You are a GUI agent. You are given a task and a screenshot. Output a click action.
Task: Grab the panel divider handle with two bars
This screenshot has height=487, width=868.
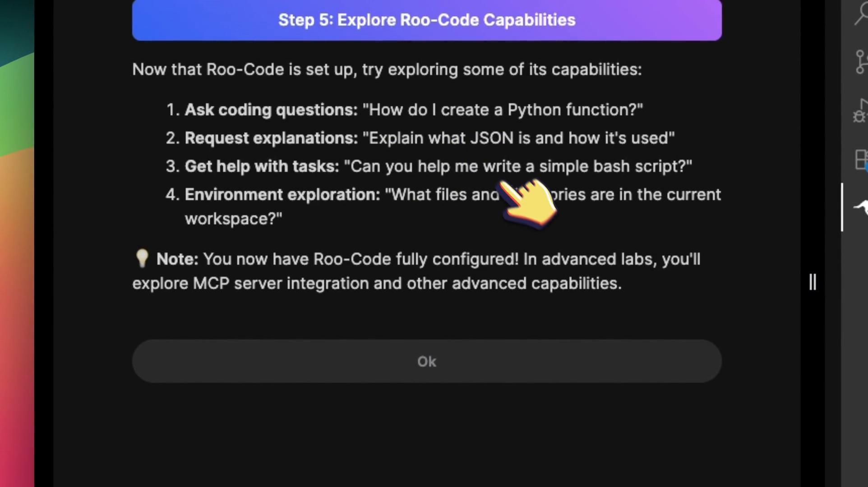813,282
